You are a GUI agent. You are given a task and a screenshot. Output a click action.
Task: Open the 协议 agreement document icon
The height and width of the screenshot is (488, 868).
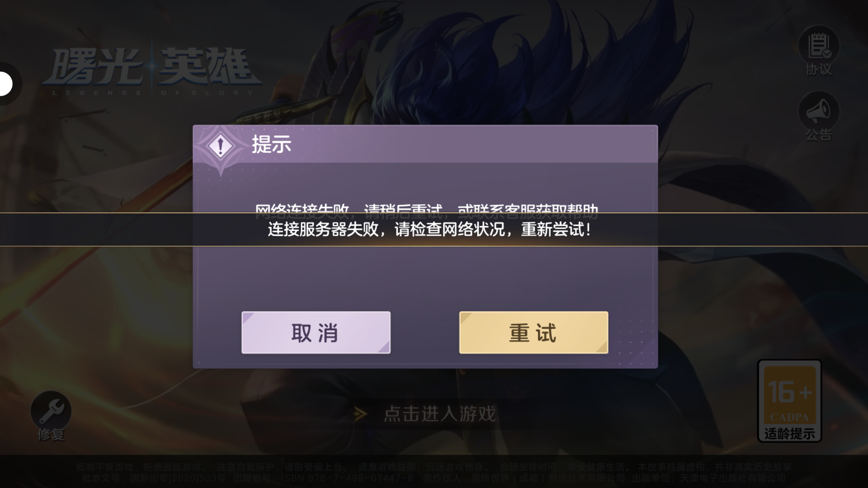coord(819,47)
